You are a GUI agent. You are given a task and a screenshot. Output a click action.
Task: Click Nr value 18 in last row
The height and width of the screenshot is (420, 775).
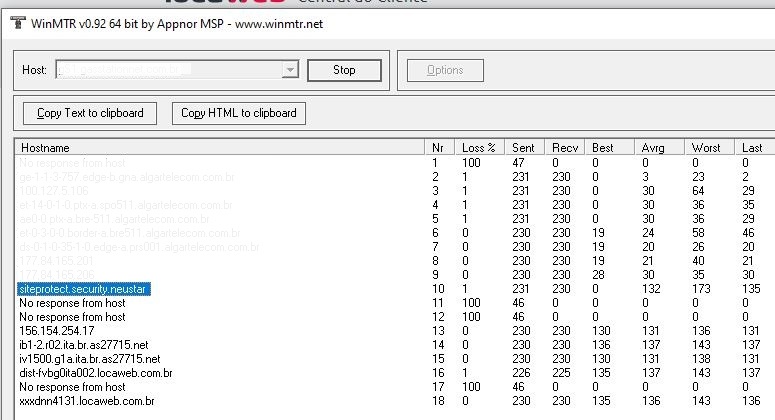438,401
